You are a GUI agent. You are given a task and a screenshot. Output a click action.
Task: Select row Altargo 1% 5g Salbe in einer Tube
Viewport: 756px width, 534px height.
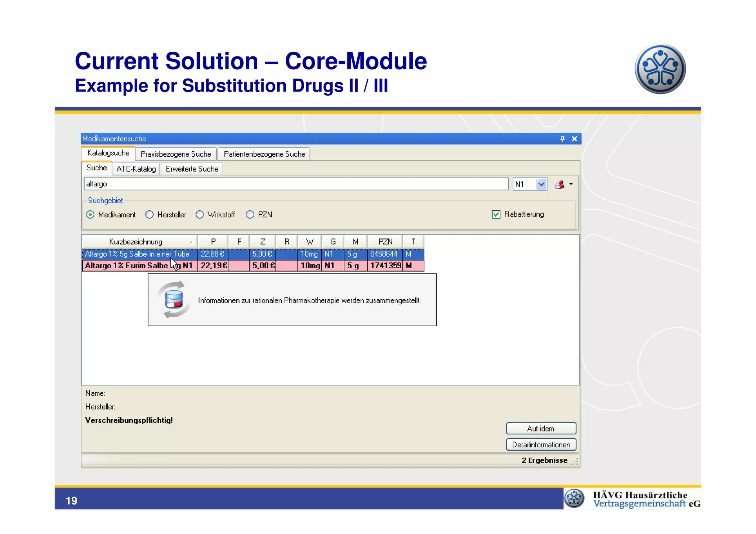[x=253, y=254]
